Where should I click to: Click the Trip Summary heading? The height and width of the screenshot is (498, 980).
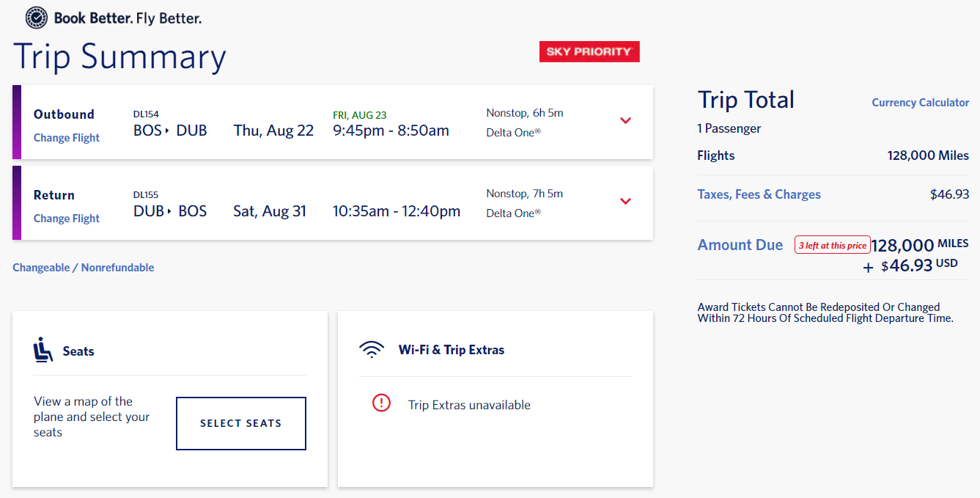pos(119,57)
